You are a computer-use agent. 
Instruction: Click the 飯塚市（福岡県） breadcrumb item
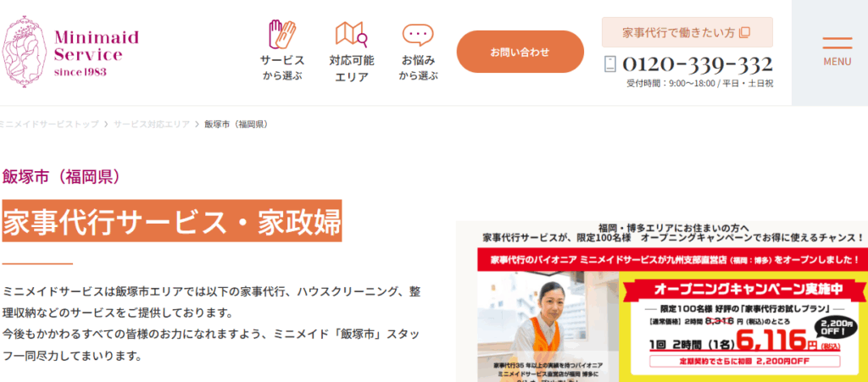[237, 125]
